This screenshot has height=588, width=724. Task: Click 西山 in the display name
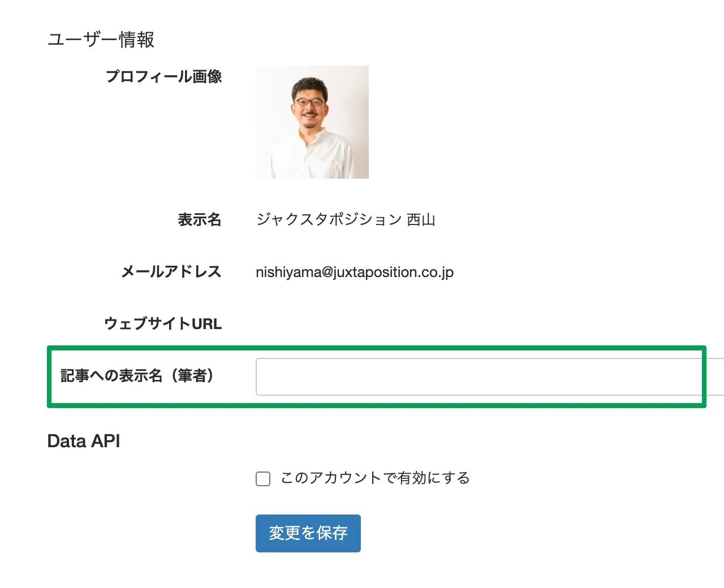pos(421,220)
